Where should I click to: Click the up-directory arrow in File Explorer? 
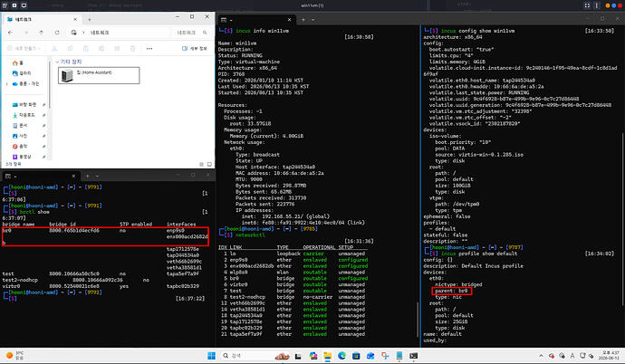(x=42, y=33)
